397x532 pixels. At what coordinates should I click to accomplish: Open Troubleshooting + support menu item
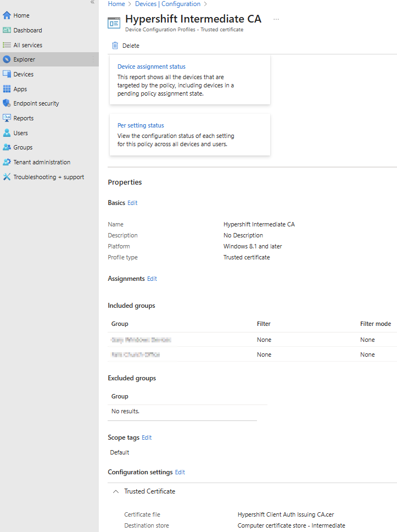(x=49, y=177)
